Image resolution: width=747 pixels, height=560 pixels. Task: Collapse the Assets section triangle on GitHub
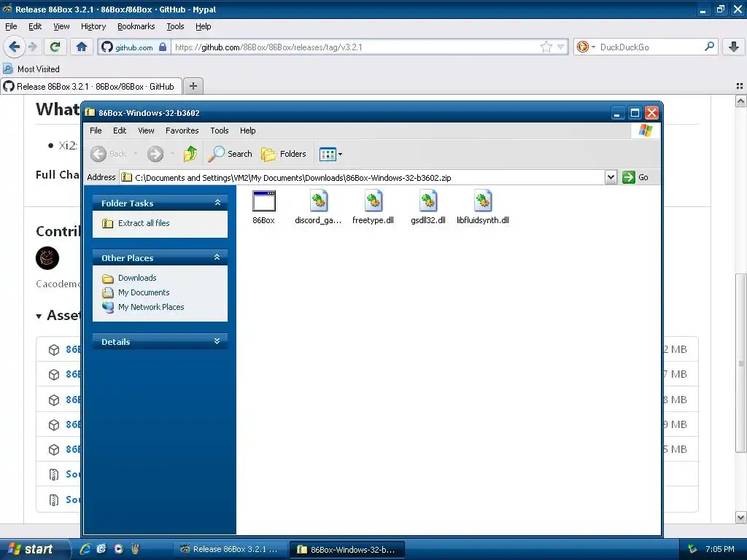click(39, 316)
